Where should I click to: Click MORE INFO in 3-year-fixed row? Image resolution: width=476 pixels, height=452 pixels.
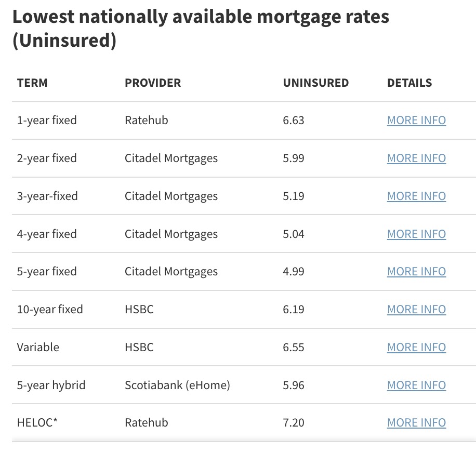click(x=416, y=196)
